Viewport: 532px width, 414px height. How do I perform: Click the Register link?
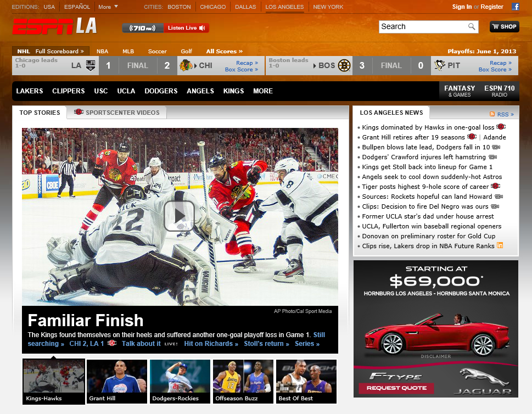click(x=491, y=7)
